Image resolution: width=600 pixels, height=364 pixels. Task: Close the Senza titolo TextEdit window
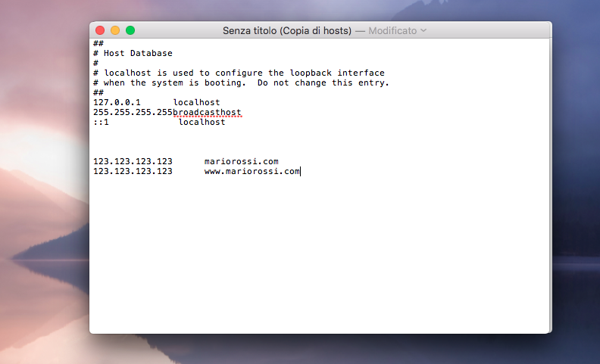pos(100,30)
